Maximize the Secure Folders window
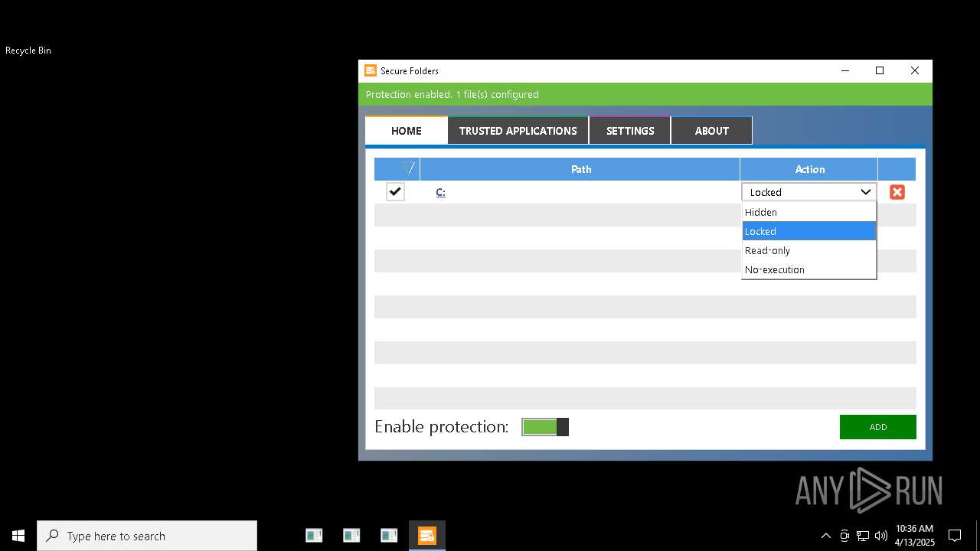 tap(880, 70)
